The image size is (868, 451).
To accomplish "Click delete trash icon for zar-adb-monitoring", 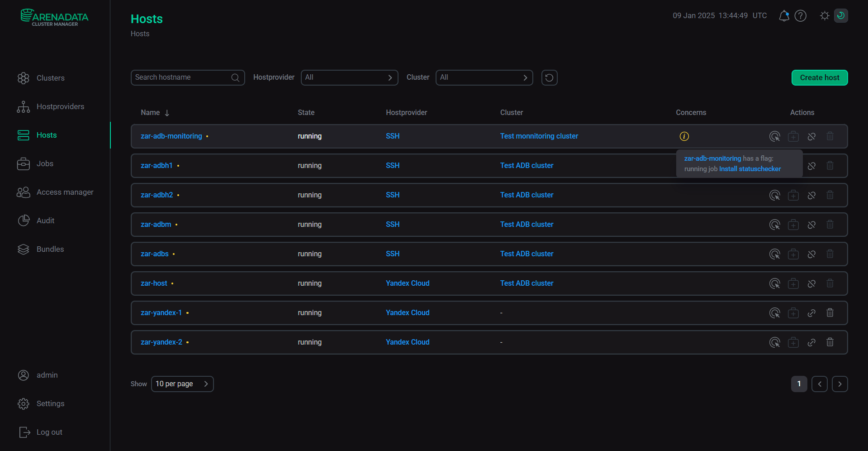I will (830, 136).
